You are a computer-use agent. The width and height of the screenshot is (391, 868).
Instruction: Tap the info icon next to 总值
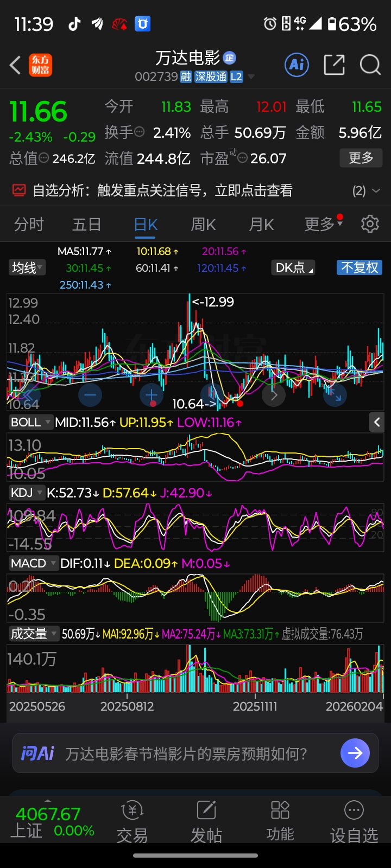(44, 158)
